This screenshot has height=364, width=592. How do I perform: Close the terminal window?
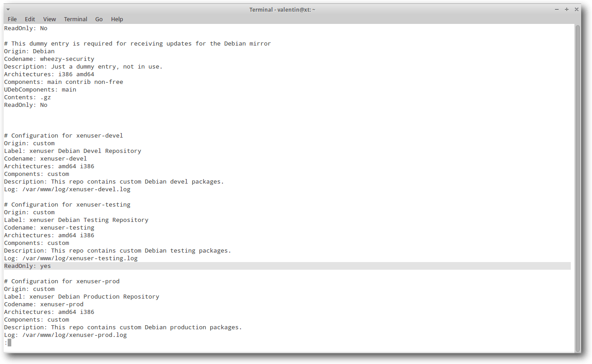pyautogui.click(x=577, y=9)
